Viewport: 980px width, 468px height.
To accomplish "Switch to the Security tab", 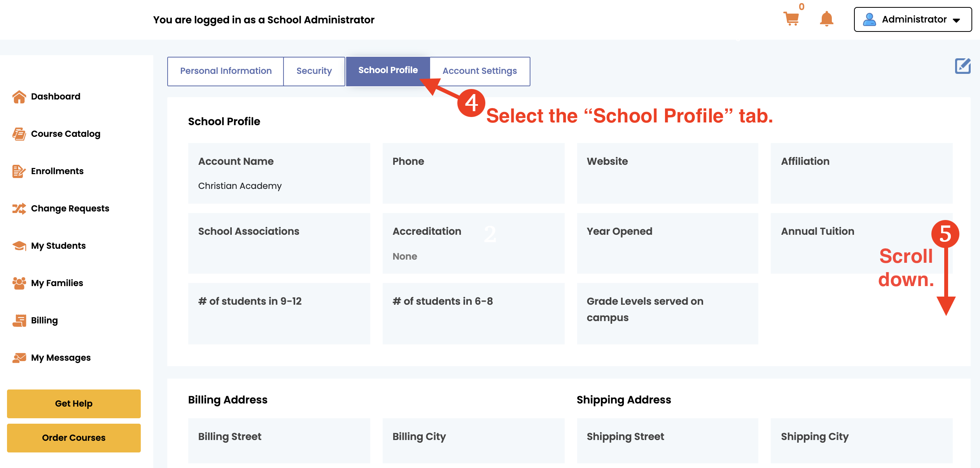I will tap(314, 71).
